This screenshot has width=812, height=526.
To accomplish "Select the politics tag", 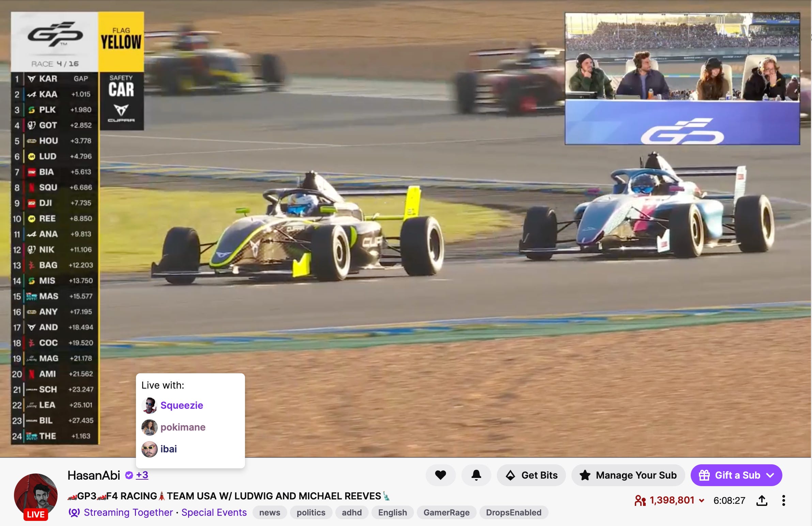I will pyautogui.click(x=311, y=512).
